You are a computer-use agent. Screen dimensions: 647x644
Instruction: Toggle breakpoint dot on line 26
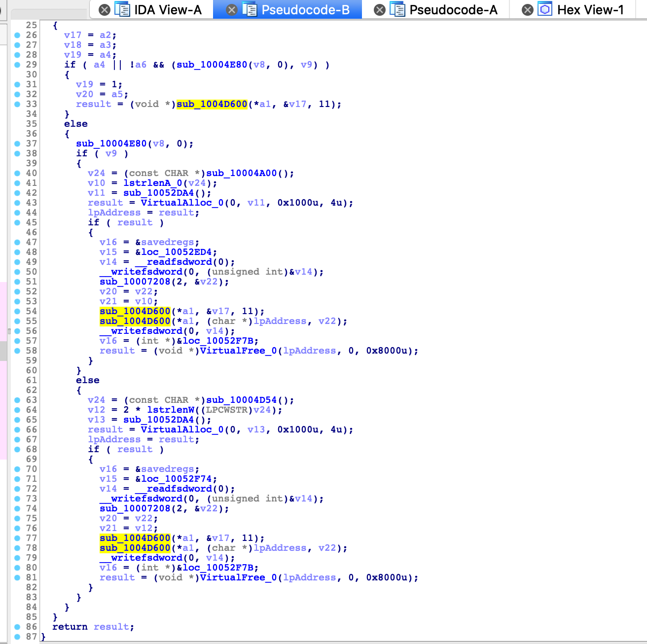17,35
